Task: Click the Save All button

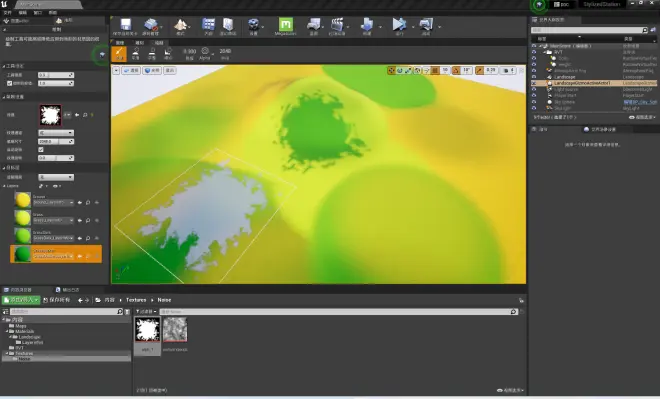Action: (x=57, y=300)
